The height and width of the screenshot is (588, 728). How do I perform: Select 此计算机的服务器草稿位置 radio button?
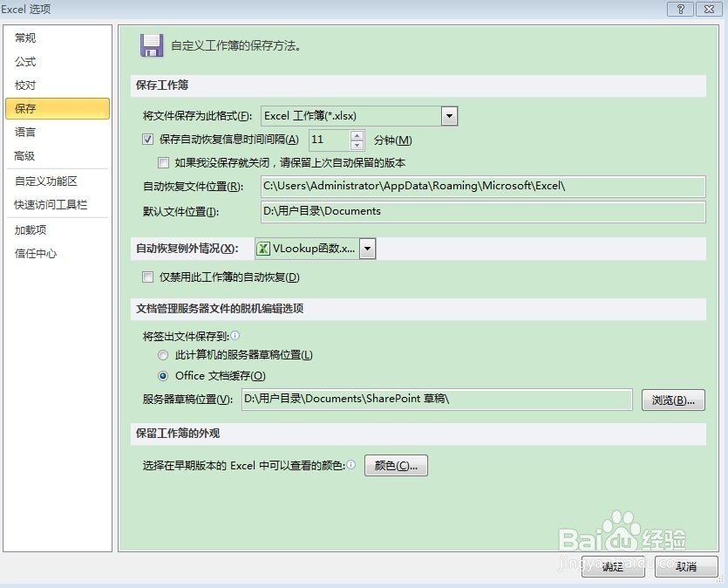point(162,355)
